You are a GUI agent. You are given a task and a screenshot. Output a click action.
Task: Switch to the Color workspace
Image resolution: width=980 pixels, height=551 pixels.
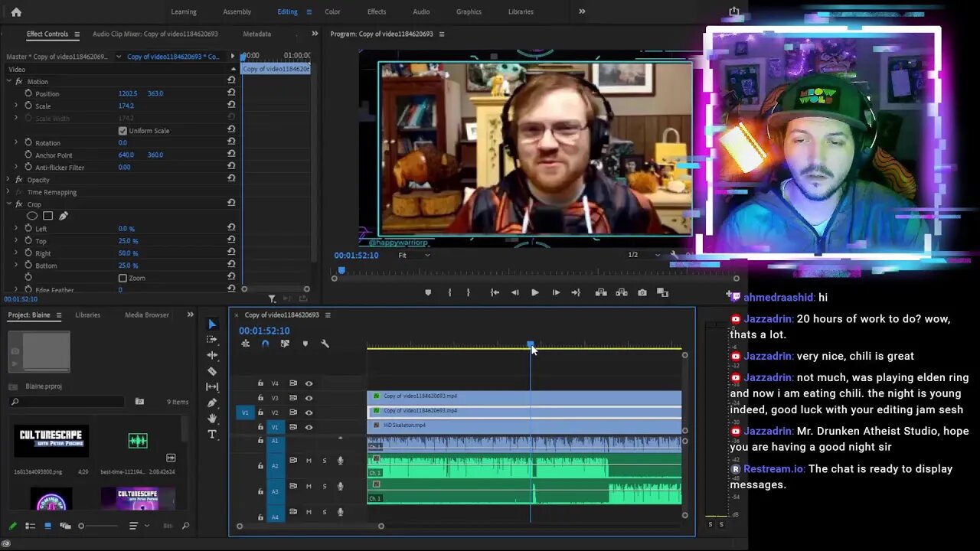coord(332,11)
